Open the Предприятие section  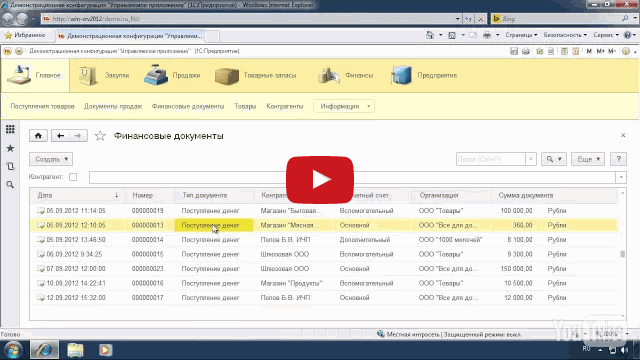[x=424, y=76]
